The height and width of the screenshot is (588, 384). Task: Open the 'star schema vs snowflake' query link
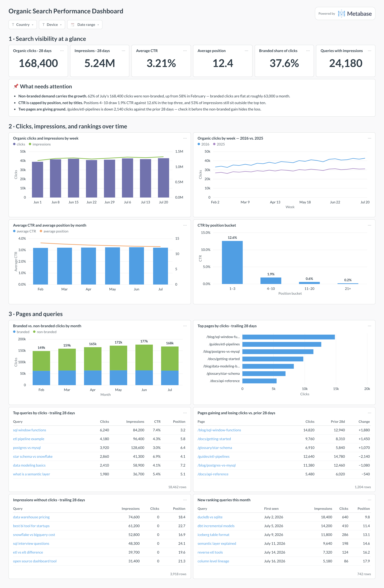point(33,457)
